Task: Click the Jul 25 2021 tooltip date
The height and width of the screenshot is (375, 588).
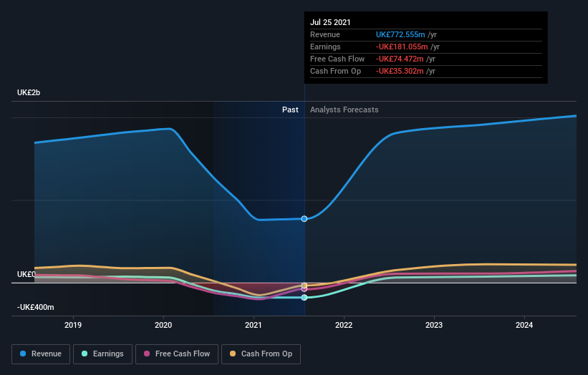Action: (x=330, y=22)
